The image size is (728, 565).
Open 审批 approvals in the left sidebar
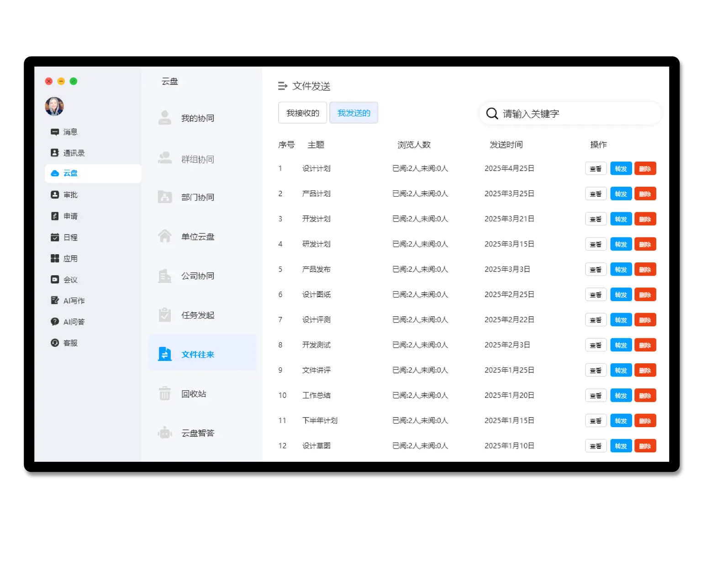[x=64, y=195]
